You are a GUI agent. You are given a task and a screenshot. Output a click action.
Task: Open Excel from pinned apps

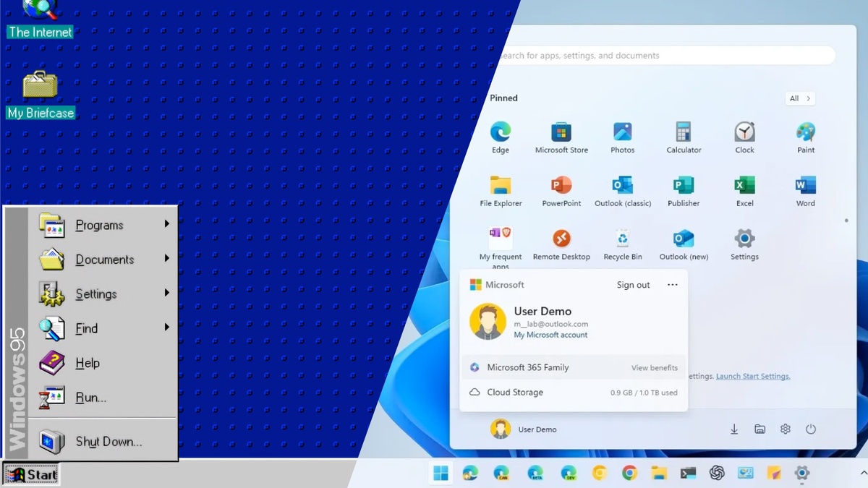coord(744,191)
